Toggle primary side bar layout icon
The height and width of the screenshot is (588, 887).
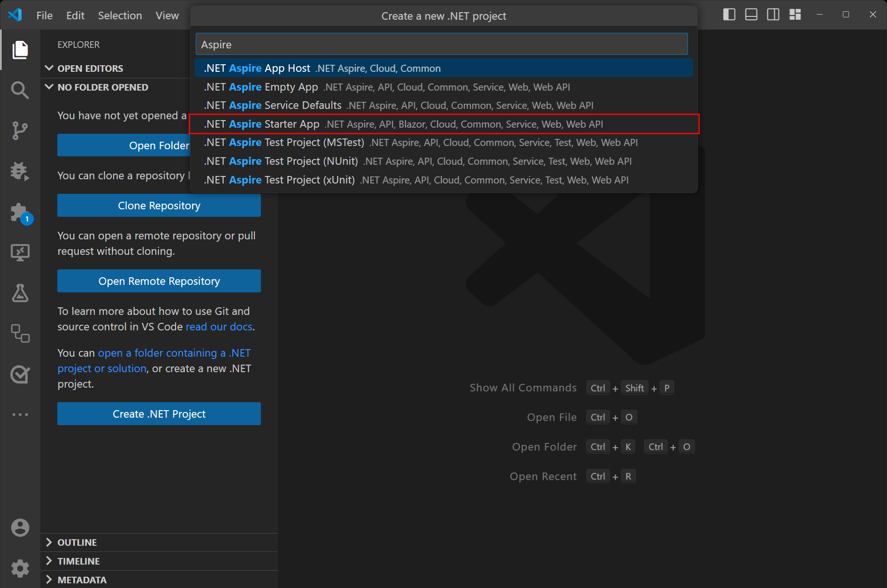[x=729, y=15]
